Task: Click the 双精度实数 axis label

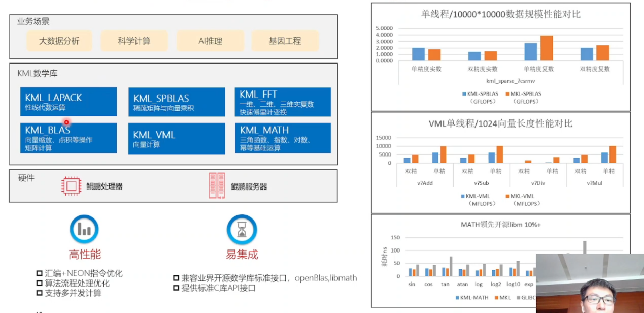Action: click(483, 69)
